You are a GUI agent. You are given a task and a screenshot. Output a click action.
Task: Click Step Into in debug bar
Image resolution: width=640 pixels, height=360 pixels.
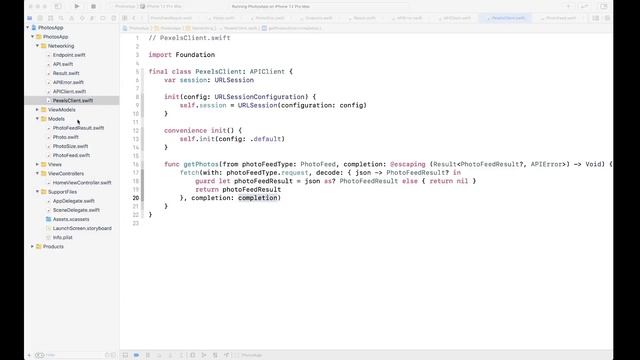[x=170, y=355]
